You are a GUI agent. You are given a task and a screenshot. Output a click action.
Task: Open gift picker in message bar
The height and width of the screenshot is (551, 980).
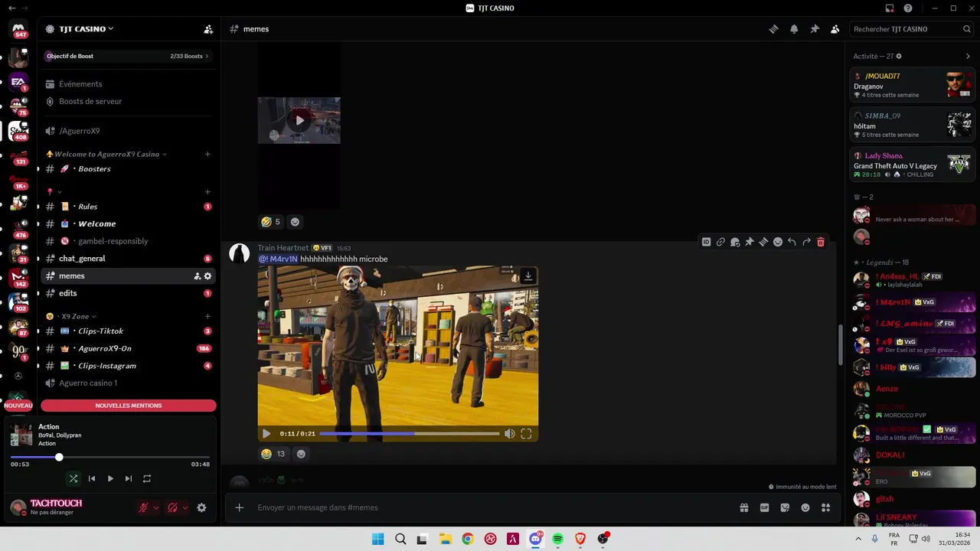pos(743,507)
